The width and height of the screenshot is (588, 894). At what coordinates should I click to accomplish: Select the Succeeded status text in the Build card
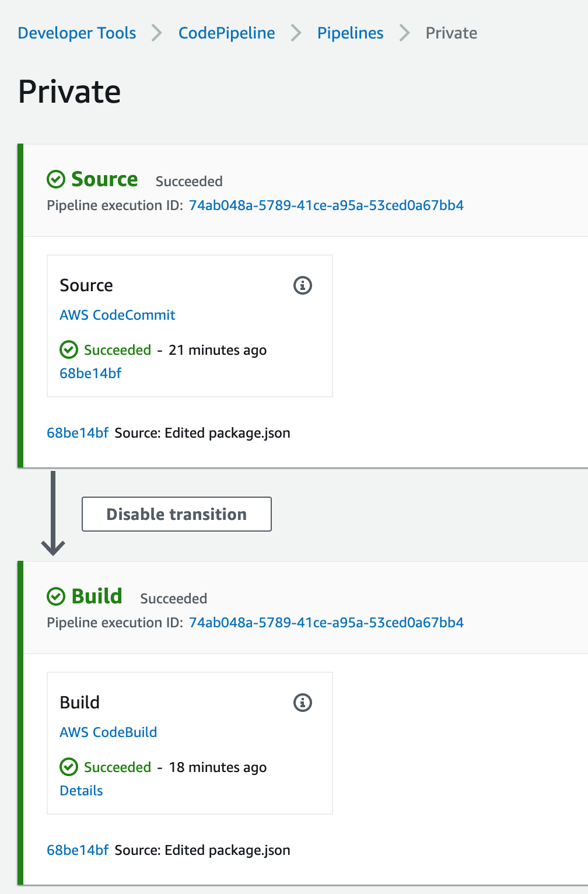(118, 767)
